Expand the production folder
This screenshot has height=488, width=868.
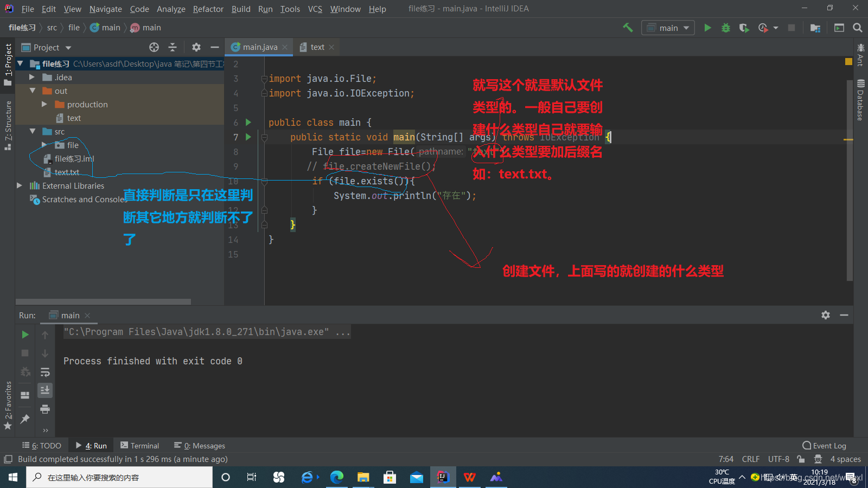point(44,104)
